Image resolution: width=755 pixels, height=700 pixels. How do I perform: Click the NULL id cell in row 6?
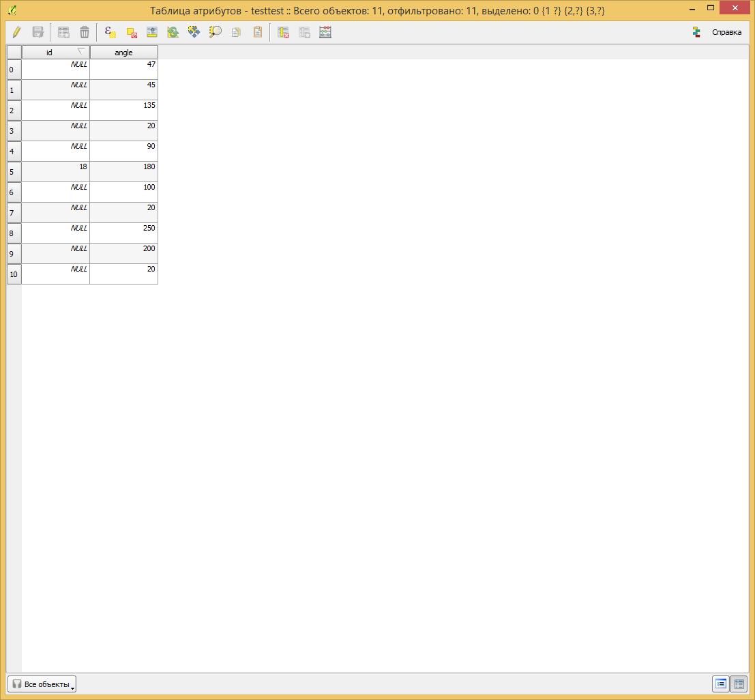click(x=56, y=192)
